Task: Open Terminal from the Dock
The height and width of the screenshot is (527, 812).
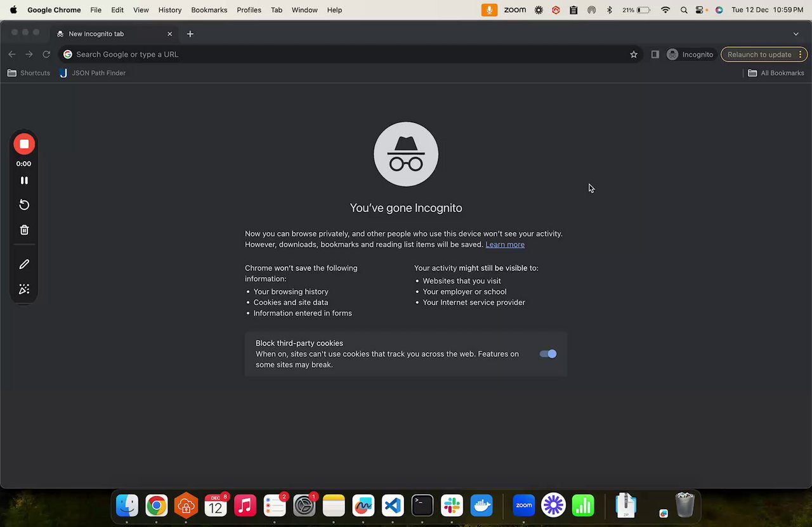Action: [422, 505]
